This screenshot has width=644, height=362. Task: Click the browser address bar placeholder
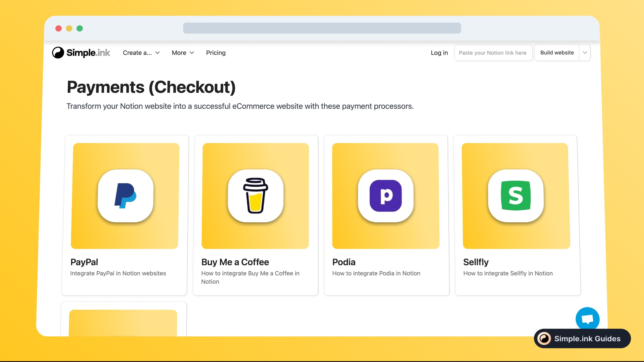tap(322, 28)
